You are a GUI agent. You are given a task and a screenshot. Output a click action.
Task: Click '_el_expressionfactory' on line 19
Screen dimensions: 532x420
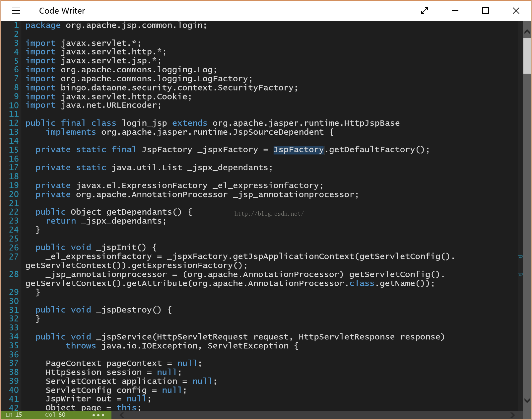pyautogui.click(x=266, y=186)
